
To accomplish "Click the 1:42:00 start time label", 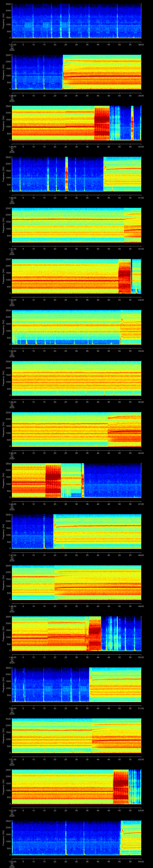I will tap(12, 300).
